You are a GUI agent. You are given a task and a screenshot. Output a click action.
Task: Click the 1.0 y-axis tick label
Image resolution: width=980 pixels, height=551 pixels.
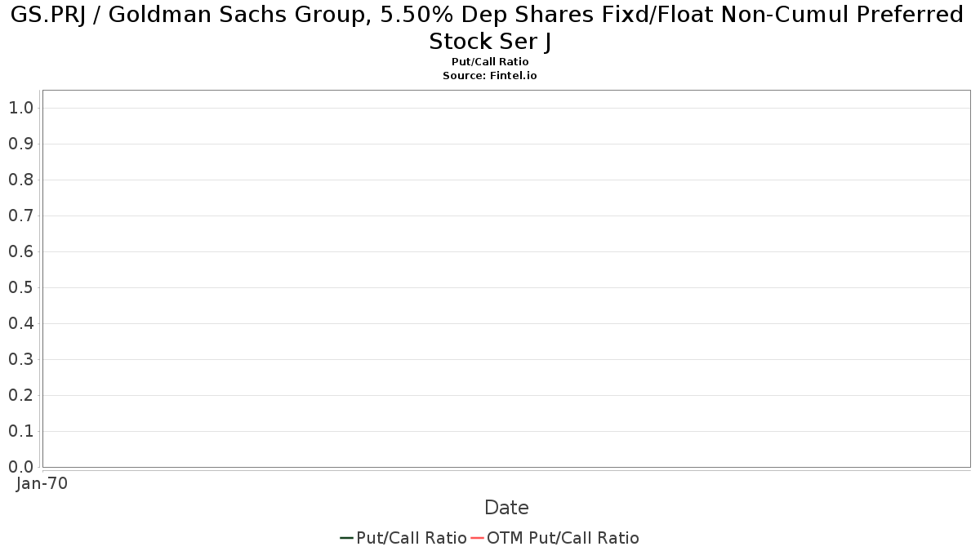click(x=20, y=108)
